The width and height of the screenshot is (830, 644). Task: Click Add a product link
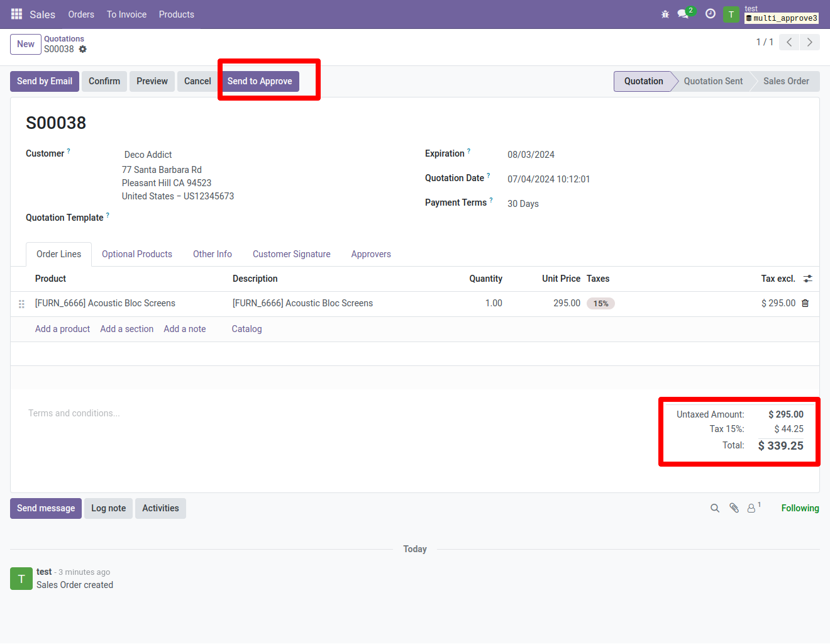point(62,329)
